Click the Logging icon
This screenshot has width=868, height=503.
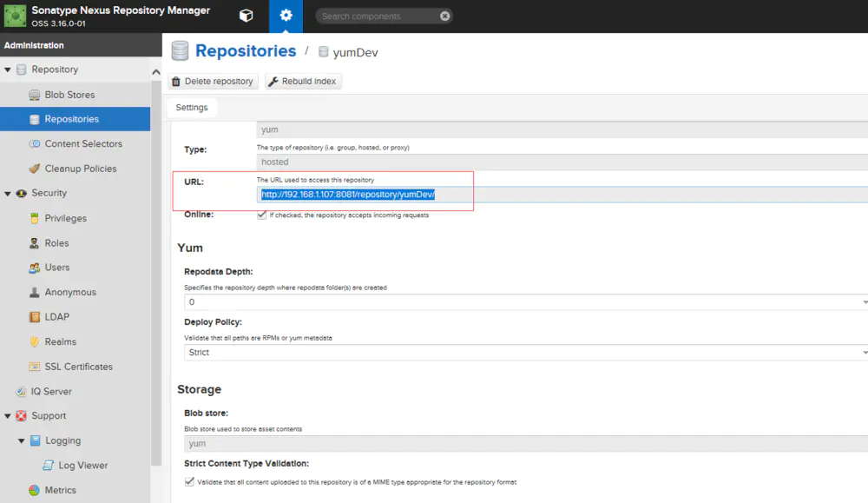click(x=35, y=441)
